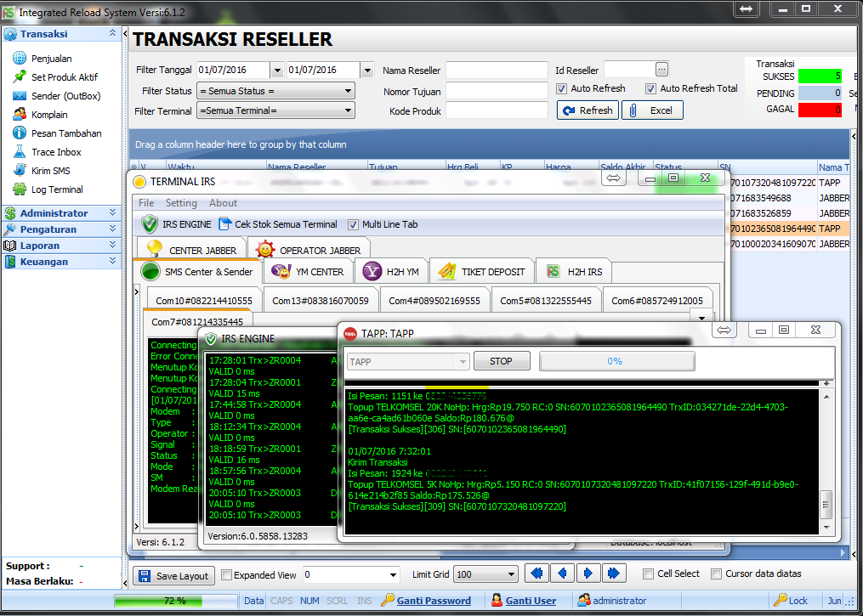863x616 pixels.
Task: Open Filter Terminal dropdown
Action: (x=348, y=110)
